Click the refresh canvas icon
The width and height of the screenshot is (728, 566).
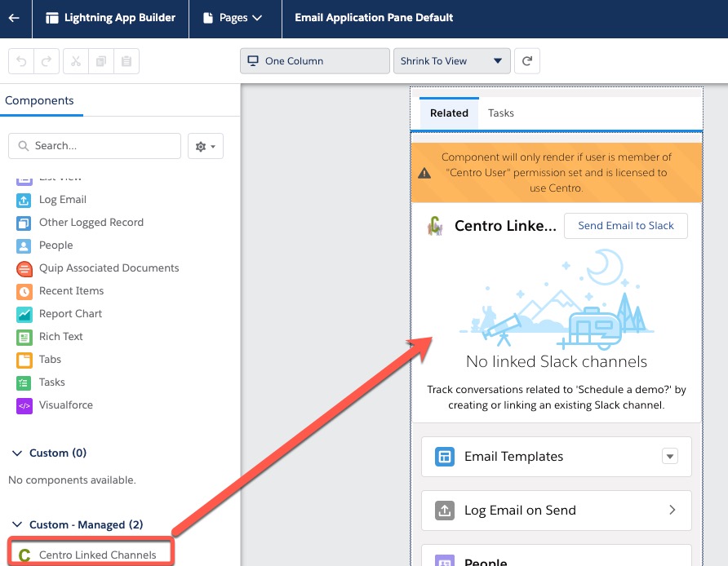tap(527, 61)
